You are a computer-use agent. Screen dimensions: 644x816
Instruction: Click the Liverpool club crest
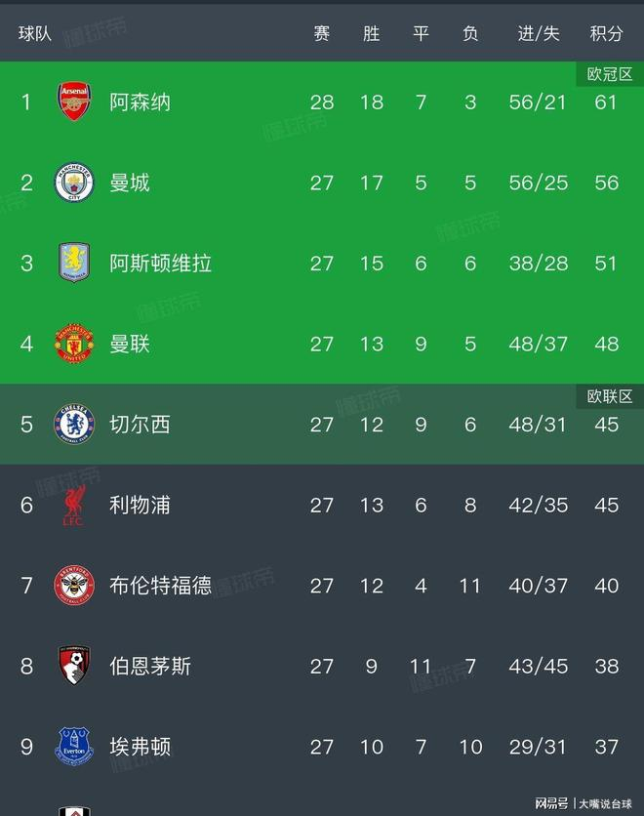74,506
